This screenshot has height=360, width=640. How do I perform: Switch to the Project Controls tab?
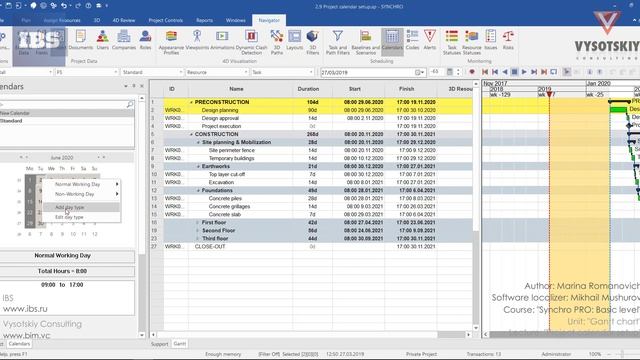[x=165, y=20]
